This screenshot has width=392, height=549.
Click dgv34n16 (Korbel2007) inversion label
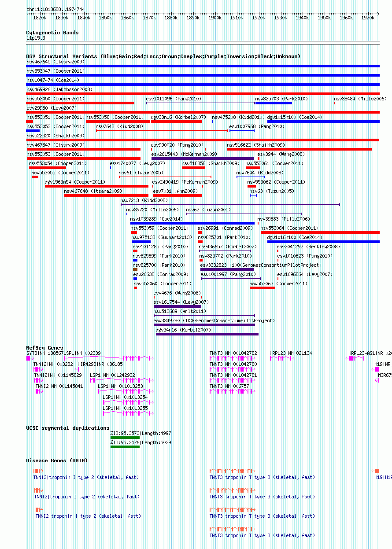[x=183, y=330]
